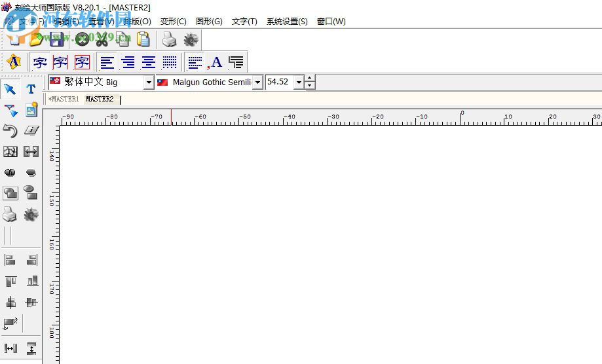Toggle the red boxed 字 style

click(82, 62)
